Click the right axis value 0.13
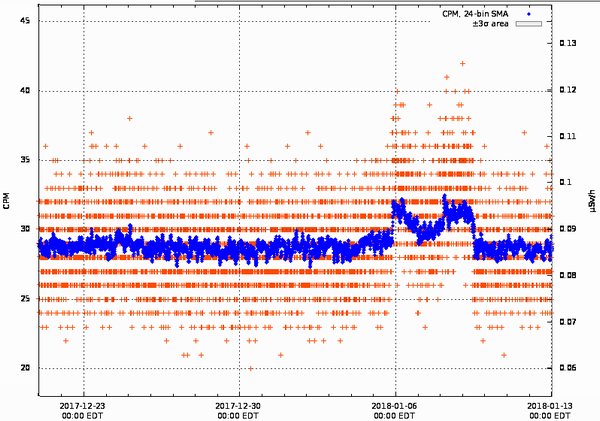 [x=568, y=43]
